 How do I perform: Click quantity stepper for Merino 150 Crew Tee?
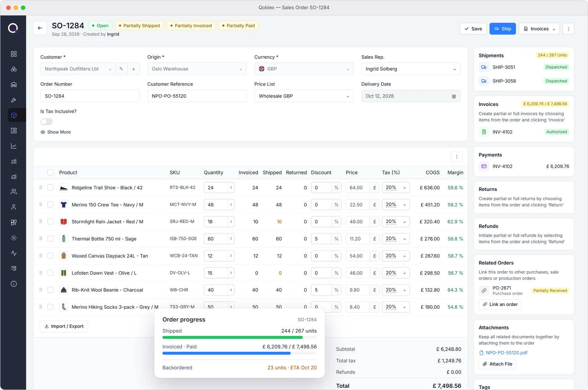pos(231,205)
